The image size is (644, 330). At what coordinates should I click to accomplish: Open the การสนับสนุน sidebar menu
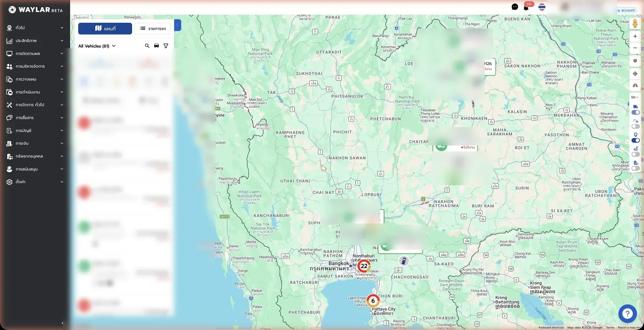click(35, 169)
